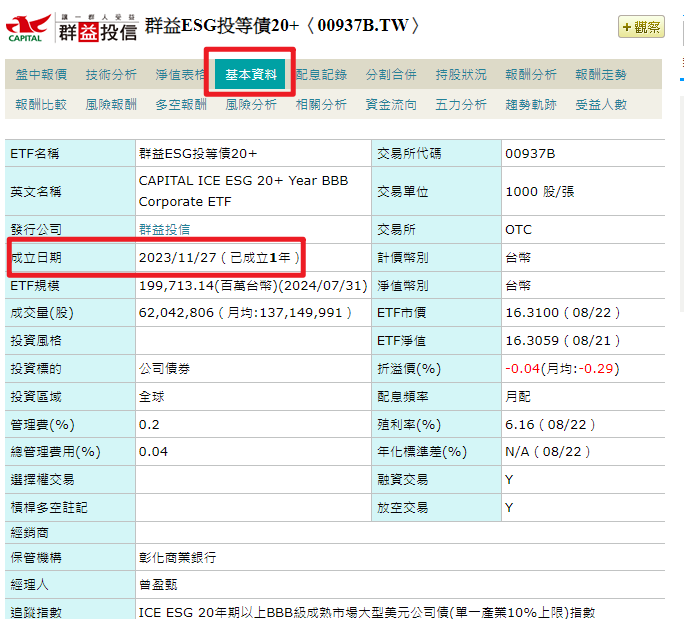The height and width of the screenshot is (619, 684).
Task: Switch to the 技術分析 tab
Action: point(111,75)
